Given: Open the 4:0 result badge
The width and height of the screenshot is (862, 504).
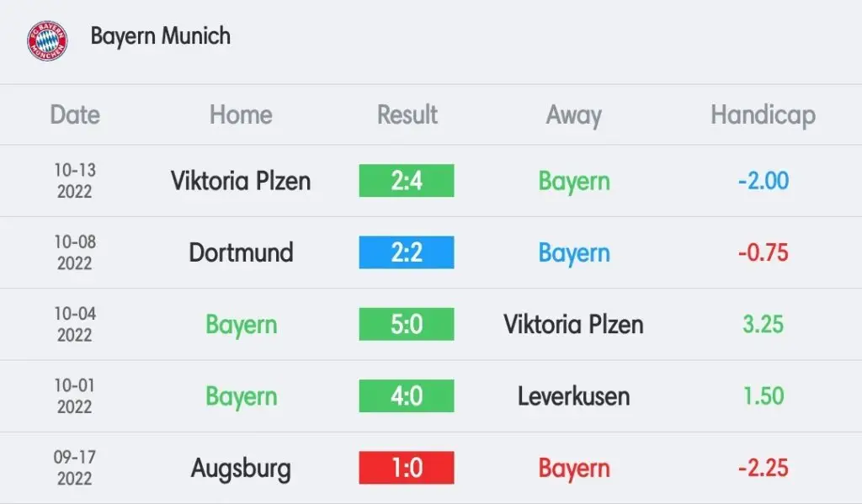Looking at the screenshot, I should (x=407, y=395).
